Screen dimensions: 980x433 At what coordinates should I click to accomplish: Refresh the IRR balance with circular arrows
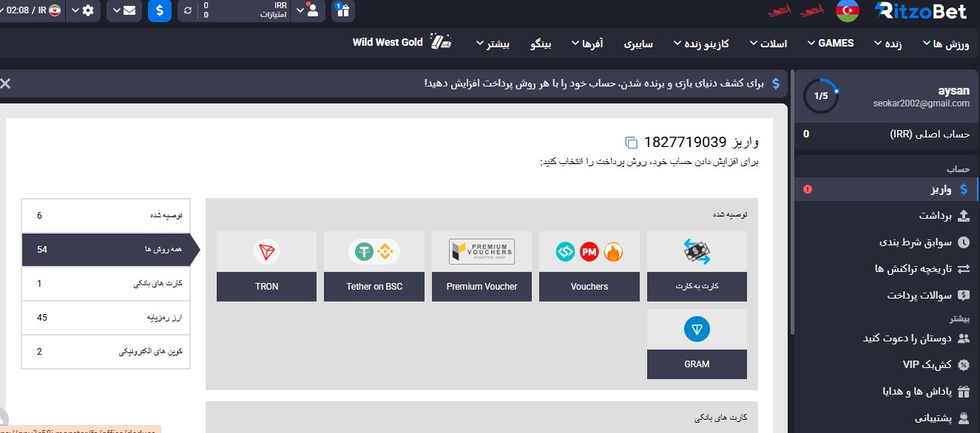click(x=187, y=11)
